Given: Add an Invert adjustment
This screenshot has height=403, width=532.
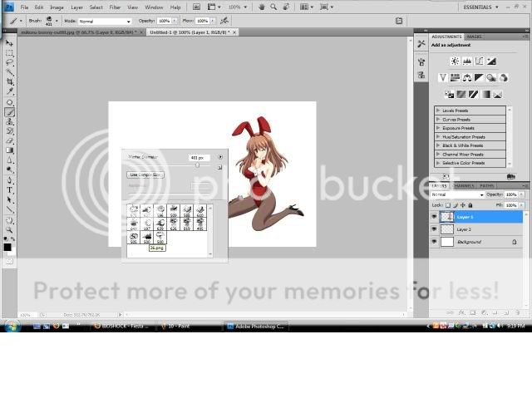Looking at the screenshot, I should pos(449,94).
